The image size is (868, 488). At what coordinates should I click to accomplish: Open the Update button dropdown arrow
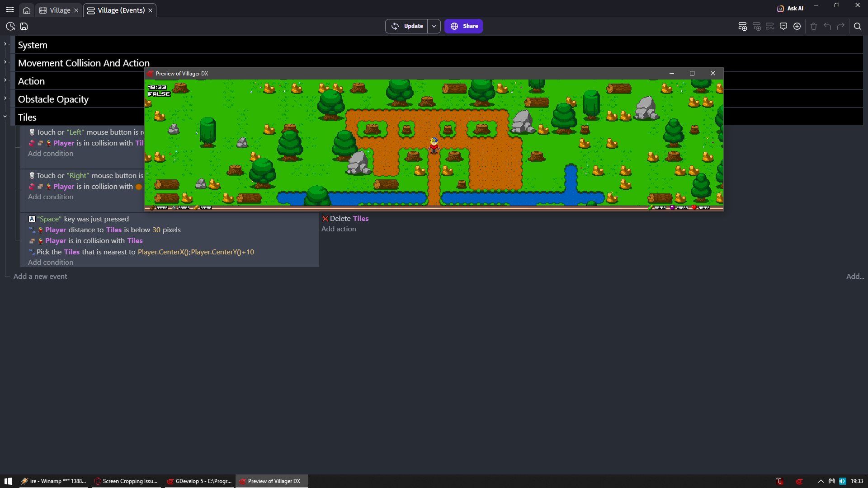click(434, 26)
